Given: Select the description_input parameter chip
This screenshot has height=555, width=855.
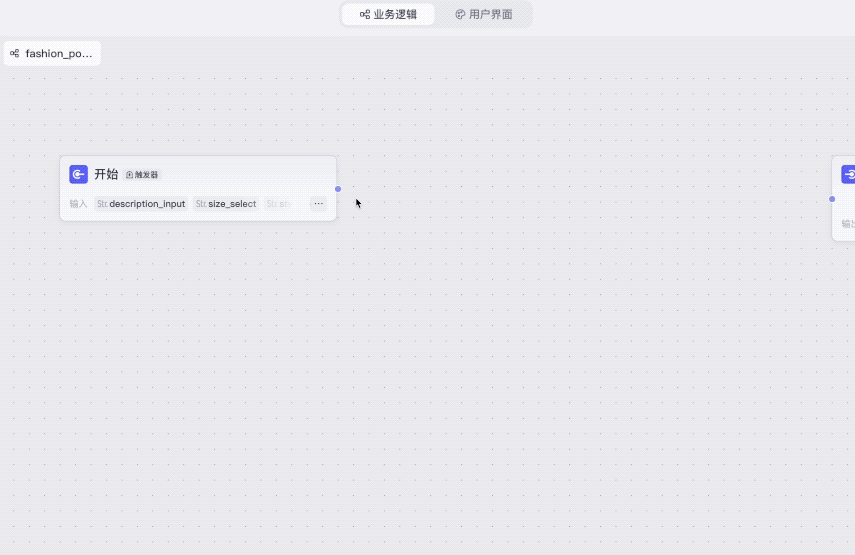Looking at the screenshot, I should pos(141,204).
